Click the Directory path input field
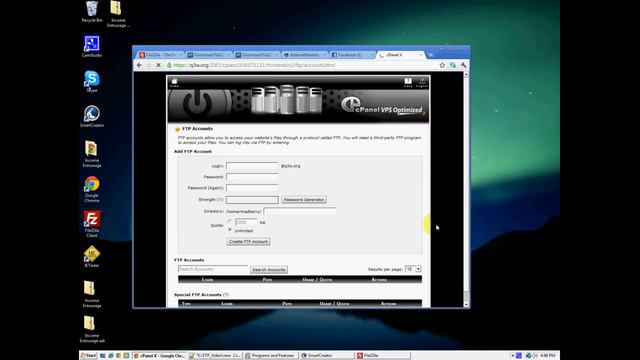This screenshot has width=640, height=360. point(300,211)
